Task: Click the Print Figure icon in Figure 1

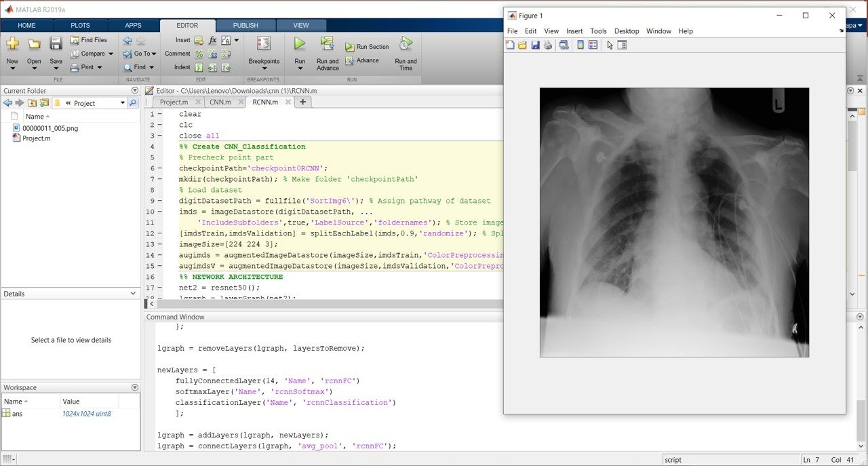Action: 548,45
